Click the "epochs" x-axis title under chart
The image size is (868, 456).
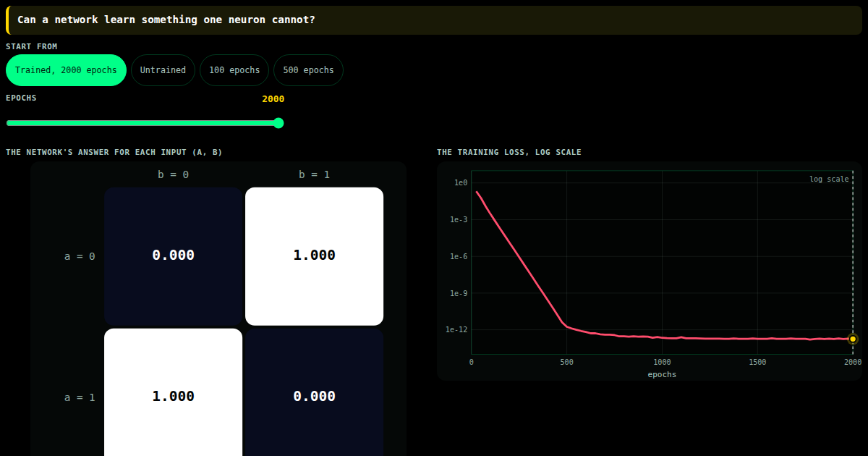(662, 374)
